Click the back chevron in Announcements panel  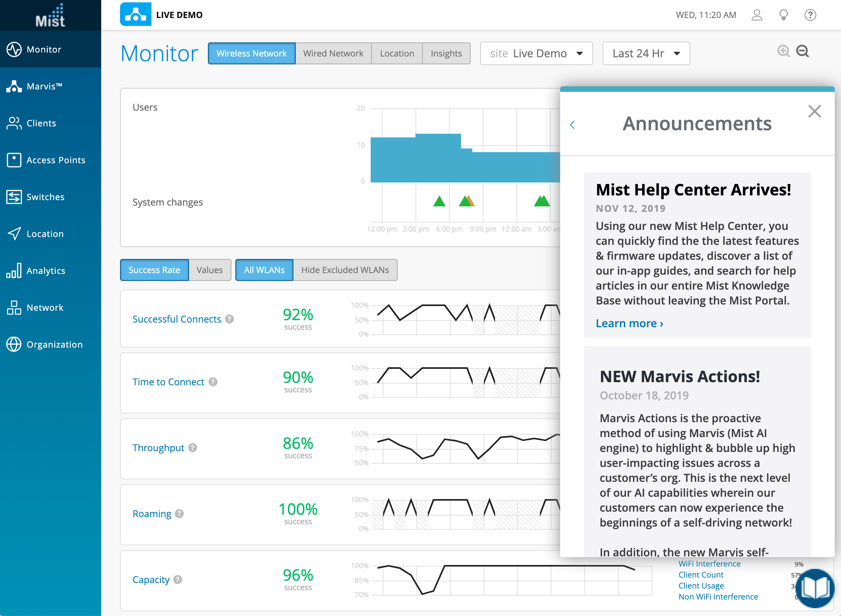[572, 125]
